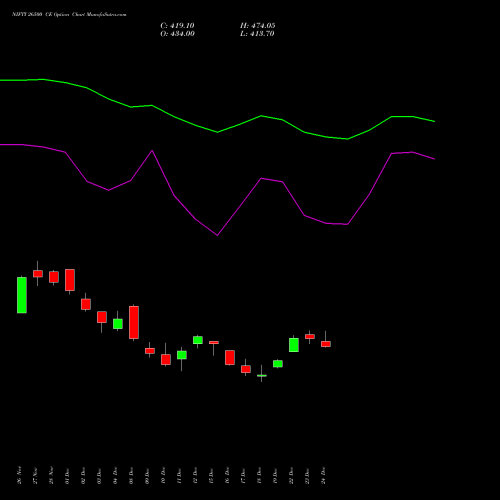Screen dimensions: 500x500
Task: Click the 28 Nov date label
Action: (x=51, y=475)
